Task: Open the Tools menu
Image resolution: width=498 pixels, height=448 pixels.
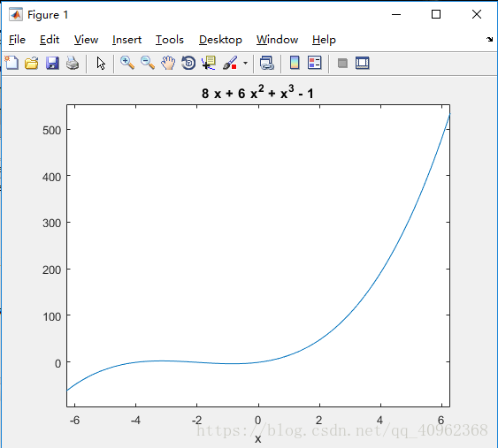Action: (170, 40)
